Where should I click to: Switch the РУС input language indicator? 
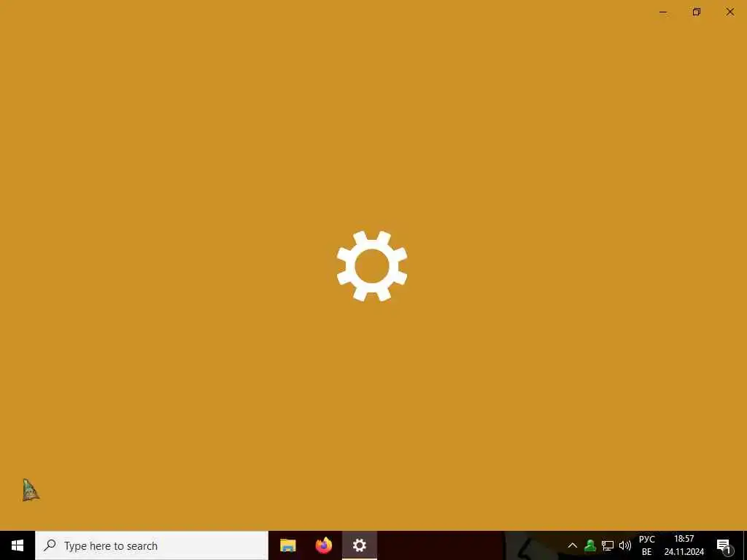(x=646, y=545)
